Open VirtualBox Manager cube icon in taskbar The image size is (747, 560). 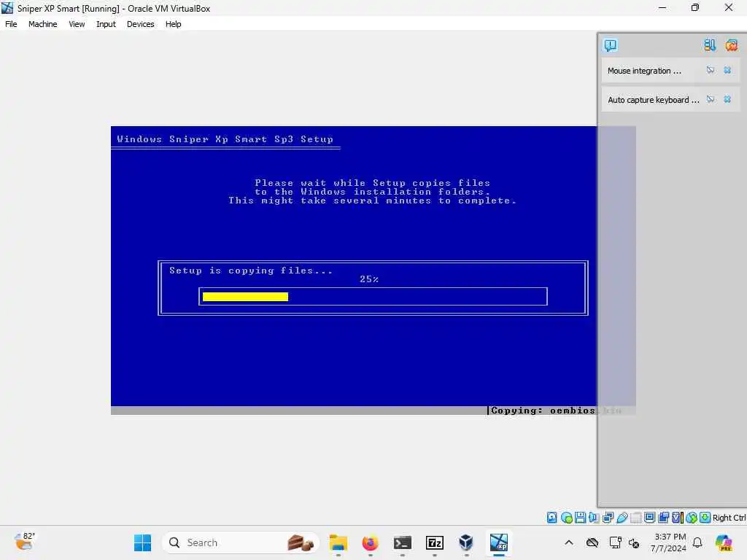pyautogui.click(x=466, y=542)
